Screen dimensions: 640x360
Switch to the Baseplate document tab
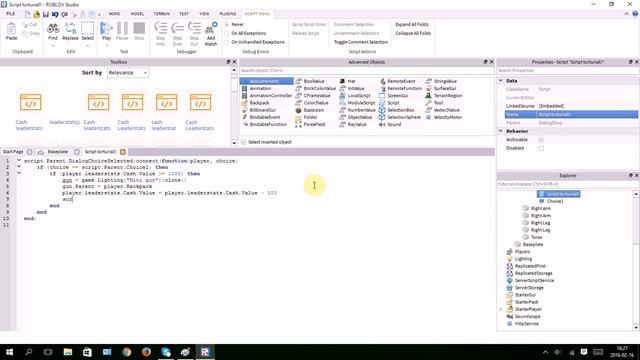[x=58, y=152]
